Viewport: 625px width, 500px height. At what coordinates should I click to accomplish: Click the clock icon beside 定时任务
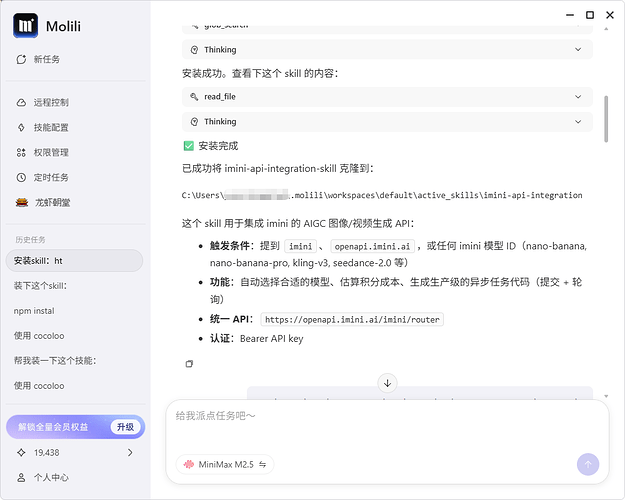point(21,177)
